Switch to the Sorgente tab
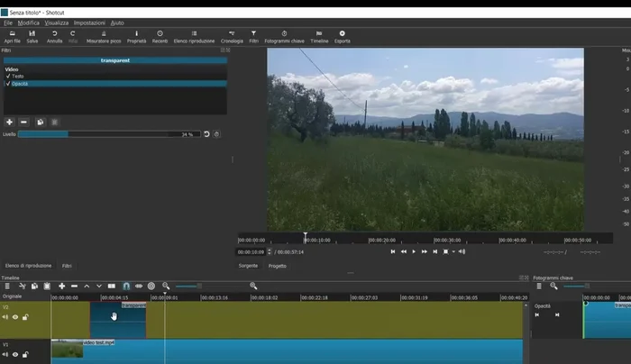This screenshot has height=364, width=631. click(248, 266)
